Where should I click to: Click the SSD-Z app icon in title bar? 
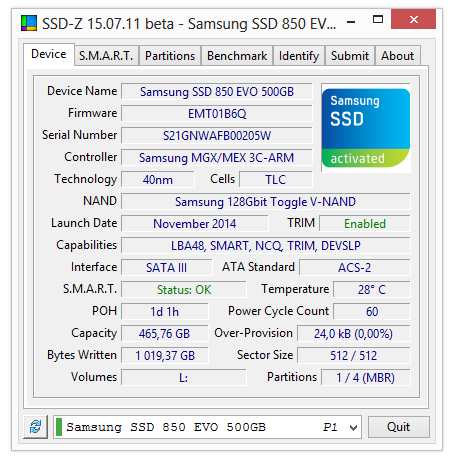point(29,23)
